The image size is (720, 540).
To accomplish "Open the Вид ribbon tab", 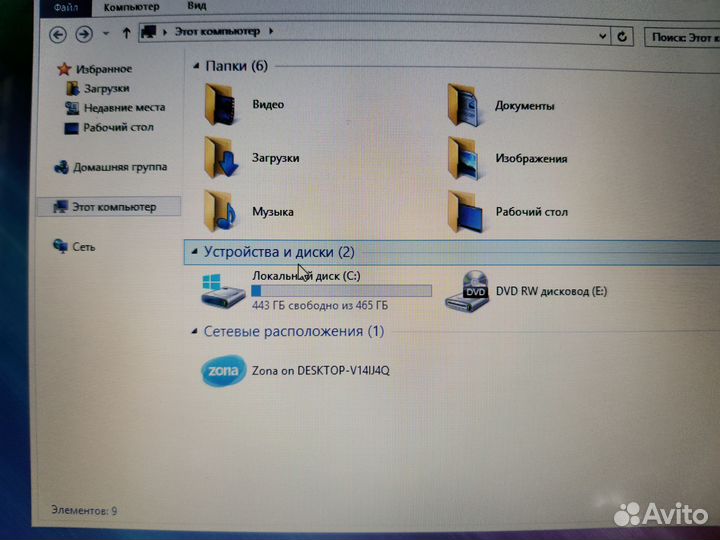I will tap(197, 6).
